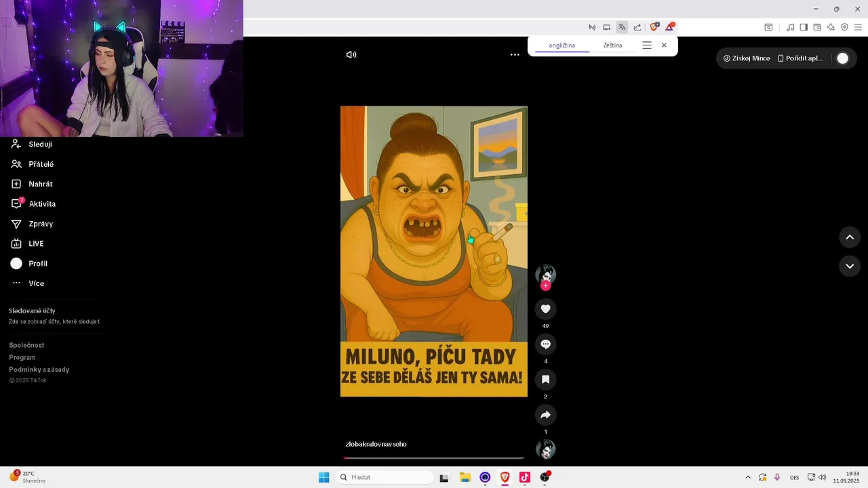
Task: Open Brave VPN shield icon
Action: 844,27
